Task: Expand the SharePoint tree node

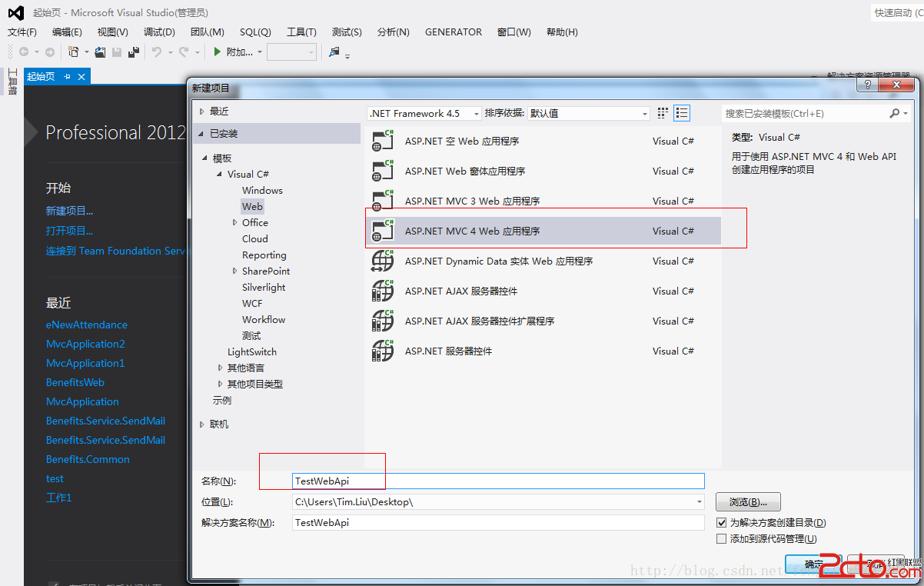Action: point(235,271)
